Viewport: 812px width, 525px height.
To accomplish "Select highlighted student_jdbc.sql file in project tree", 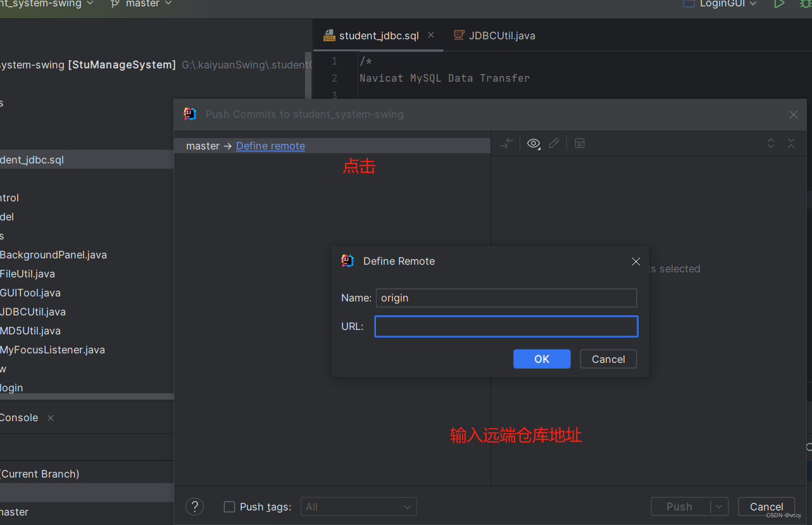I will click(87, 160).
